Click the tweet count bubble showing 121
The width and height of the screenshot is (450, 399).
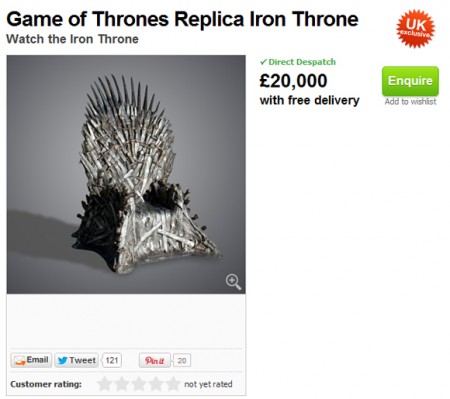[x=112, y=360]
